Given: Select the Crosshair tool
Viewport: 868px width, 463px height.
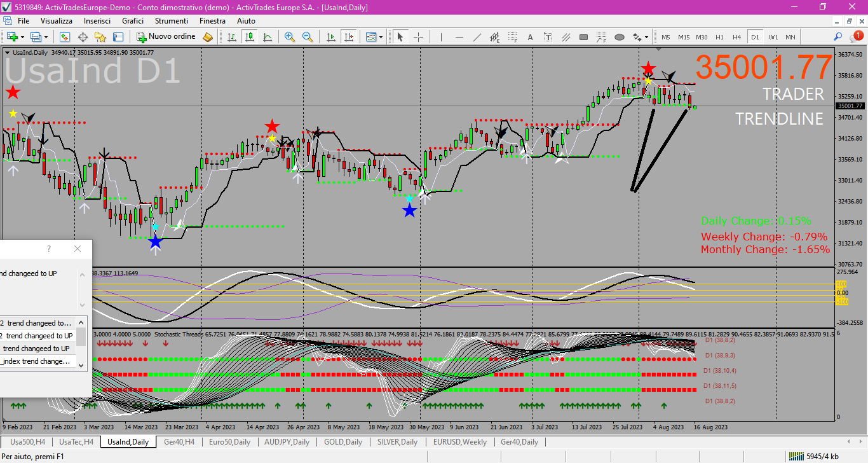Looking at the screenshot, I should tap(418, 37).
